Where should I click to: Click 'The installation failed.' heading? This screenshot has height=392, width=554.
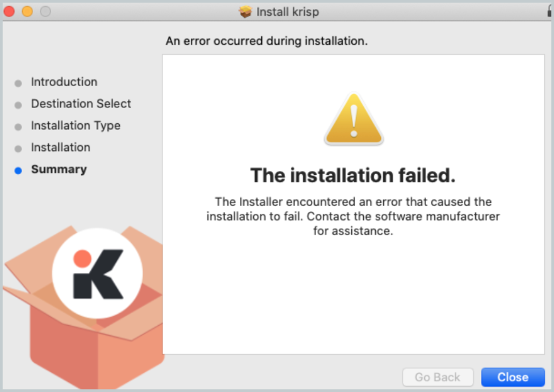point(353,175)
